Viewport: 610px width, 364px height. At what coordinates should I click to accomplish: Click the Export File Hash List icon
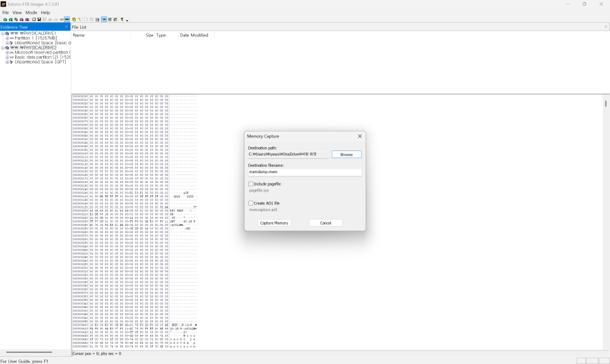coord(91,20)
